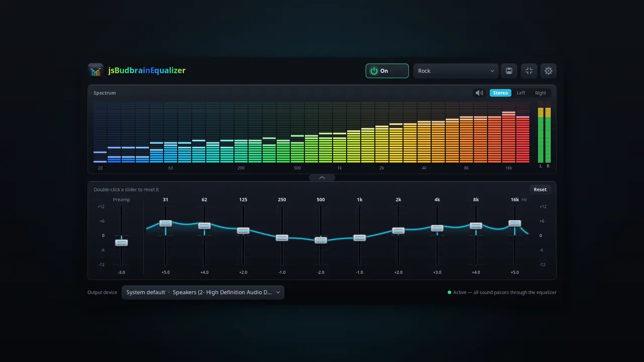The image size is (644, 362).
Task: Open settings with the gear icon
Action: 548,71
